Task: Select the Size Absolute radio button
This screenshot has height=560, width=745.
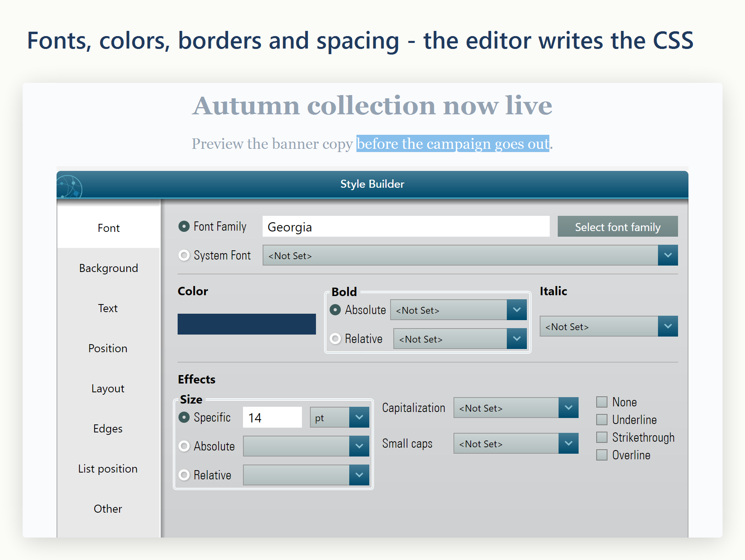Action: 184,446
